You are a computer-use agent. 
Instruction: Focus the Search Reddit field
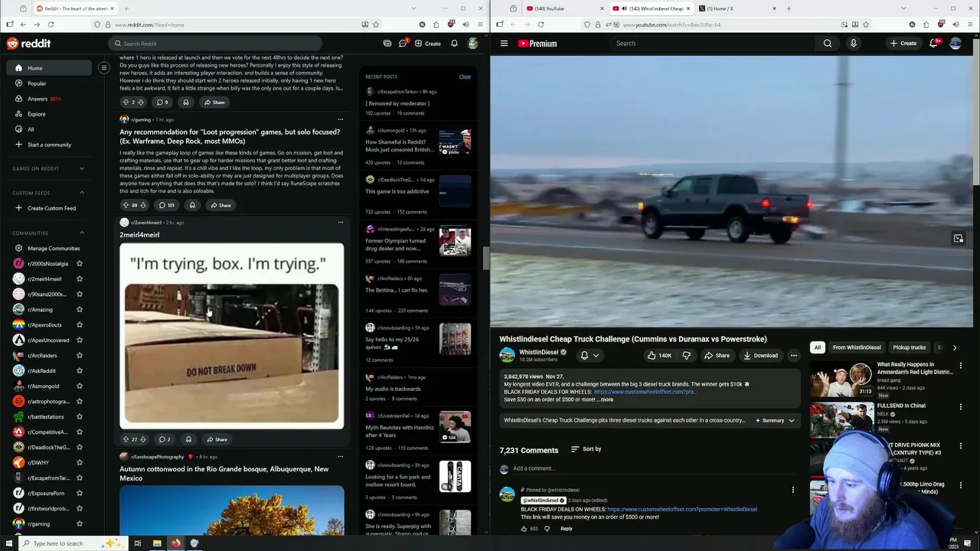216,44
